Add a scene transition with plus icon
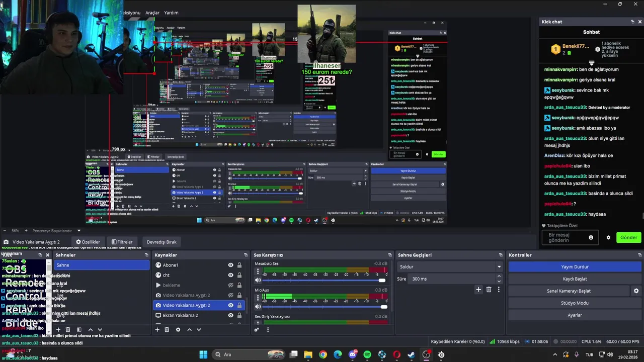This screenshot has height=362, width=644. (478, 290)
